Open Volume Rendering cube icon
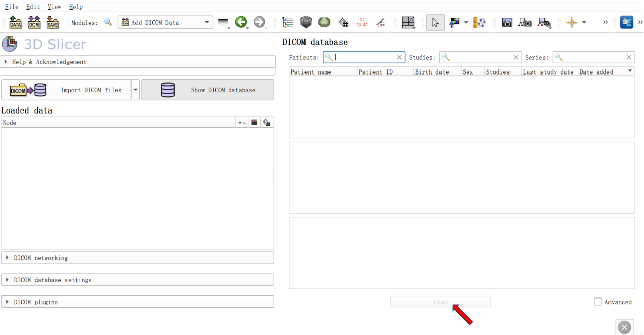 coord(306,22)
